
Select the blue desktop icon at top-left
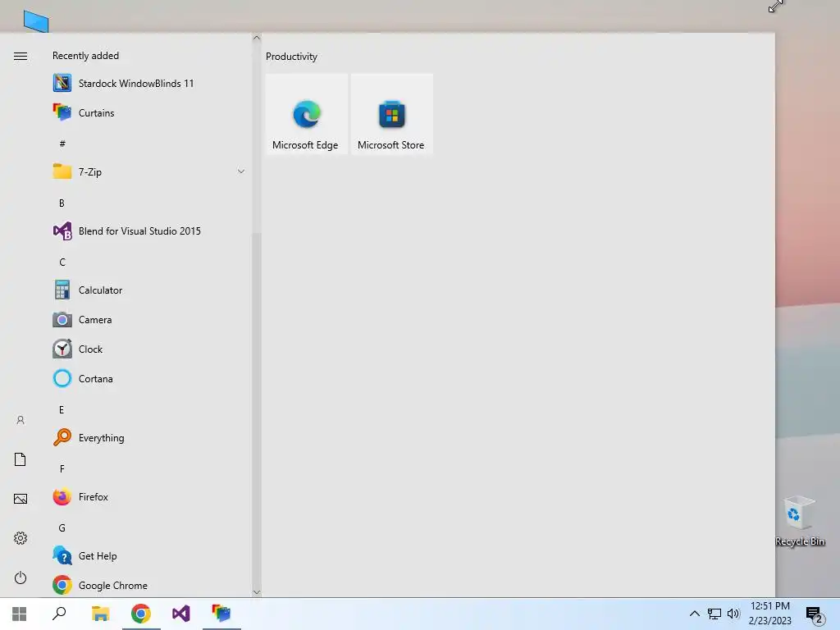[36, 22]
